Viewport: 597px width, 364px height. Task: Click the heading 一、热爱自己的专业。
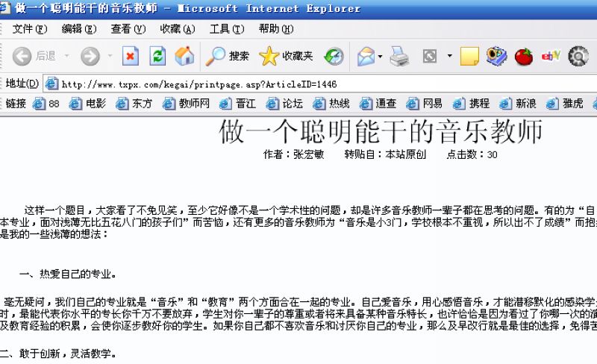pyautogui.click(x=68, y=274)
